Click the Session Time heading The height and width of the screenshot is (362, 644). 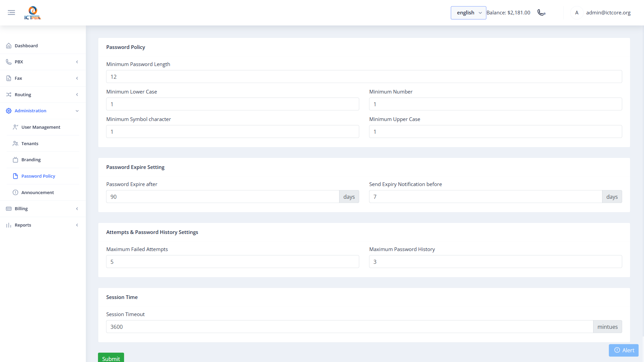[122, 297]
